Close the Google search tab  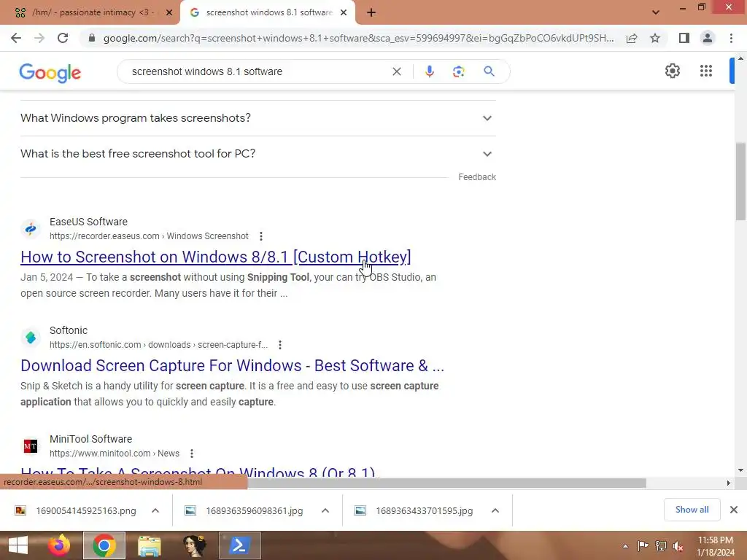coord(344,13)
